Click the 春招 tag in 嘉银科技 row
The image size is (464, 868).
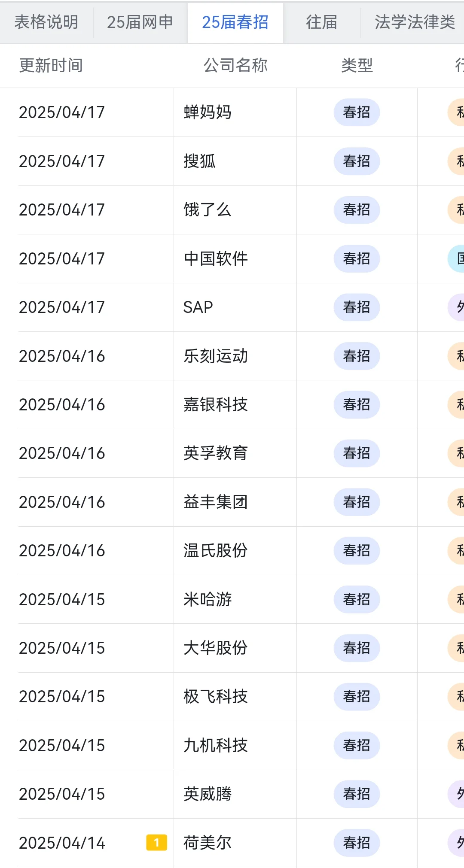357,404
